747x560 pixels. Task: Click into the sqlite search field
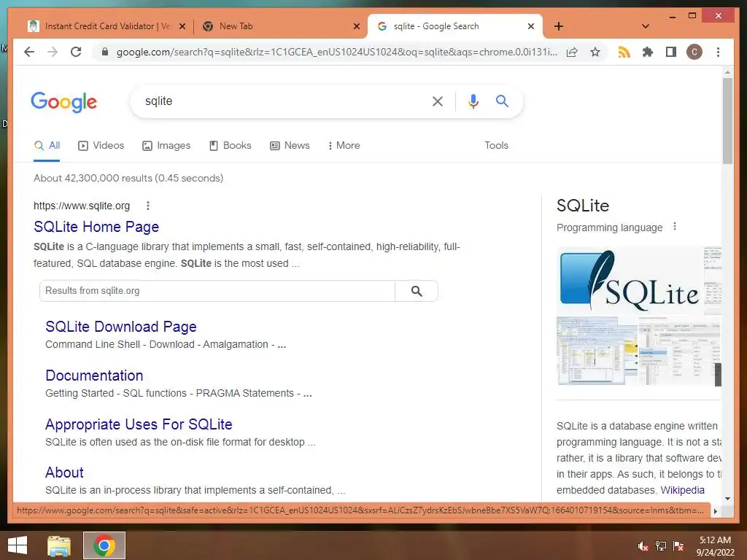tap(281, 101)
